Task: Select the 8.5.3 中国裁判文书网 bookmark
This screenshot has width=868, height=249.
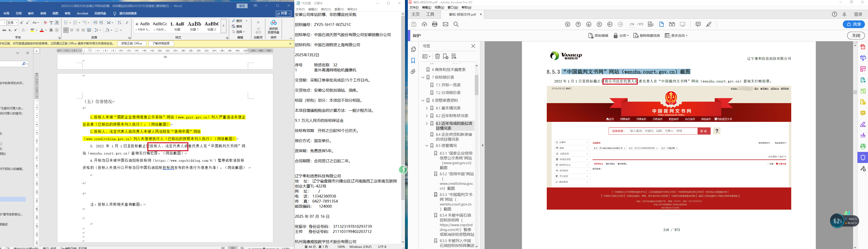Action: [x=456, y=202]
